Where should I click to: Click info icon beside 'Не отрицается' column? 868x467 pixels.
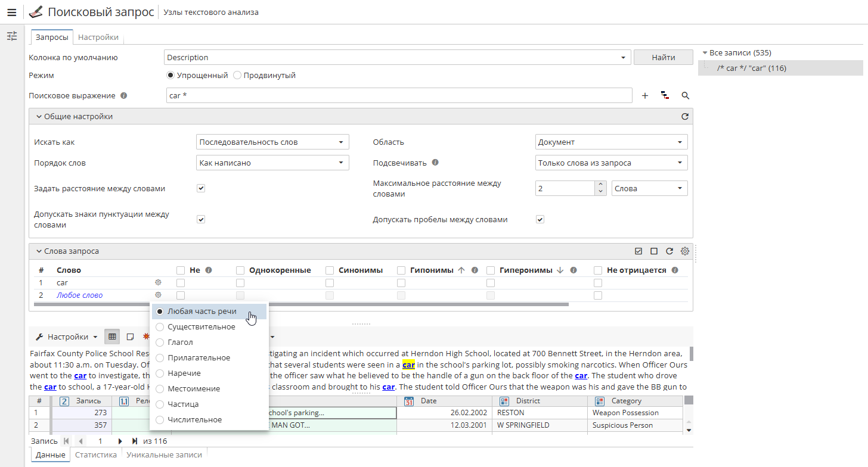coord(675,270)
